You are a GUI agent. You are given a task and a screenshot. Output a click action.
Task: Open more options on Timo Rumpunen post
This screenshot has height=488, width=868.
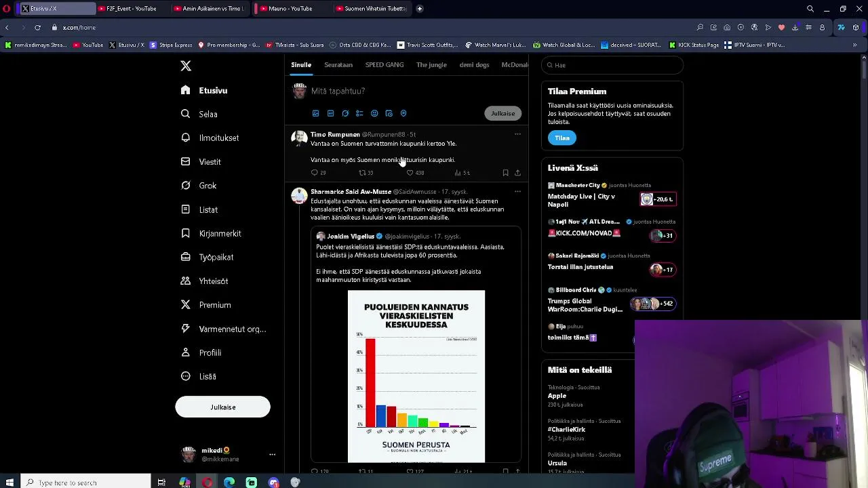pos(517,134)
